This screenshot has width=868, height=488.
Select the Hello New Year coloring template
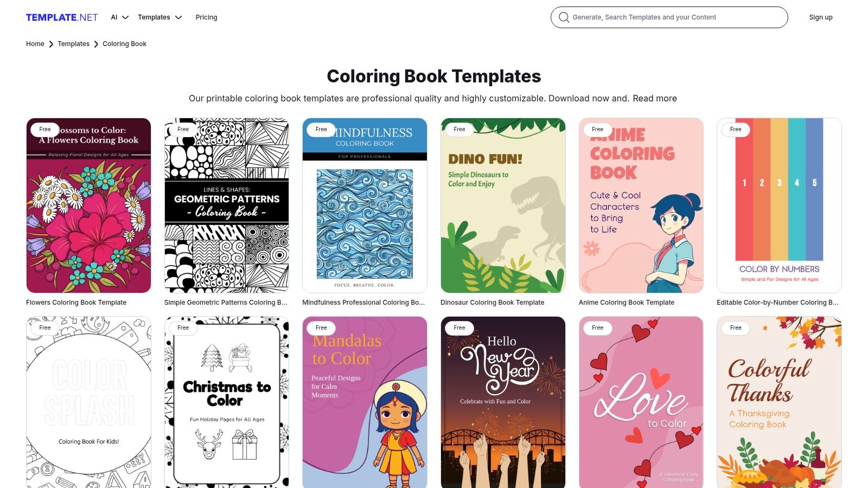503,402
